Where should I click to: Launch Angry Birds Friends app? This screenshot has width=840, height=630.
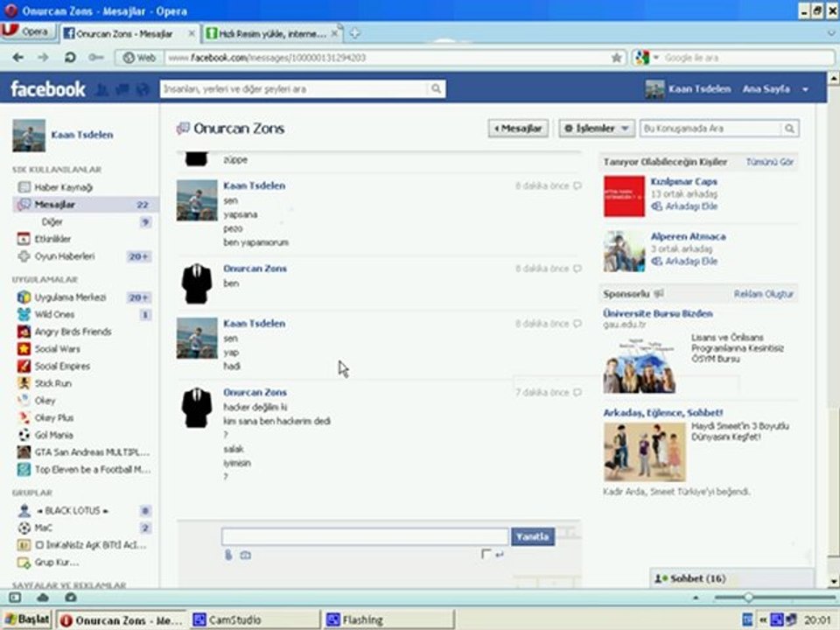(x=73, y=332)
